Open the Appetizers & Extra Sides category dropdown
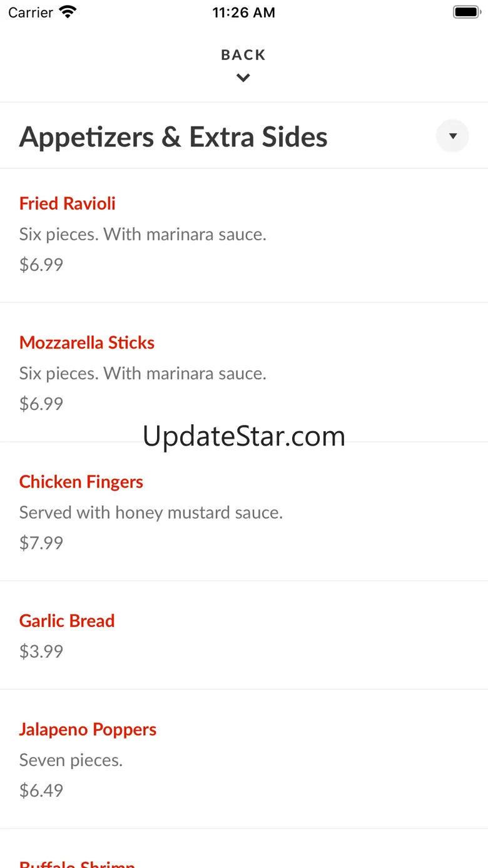488x868 pixels. pos(452,136)
